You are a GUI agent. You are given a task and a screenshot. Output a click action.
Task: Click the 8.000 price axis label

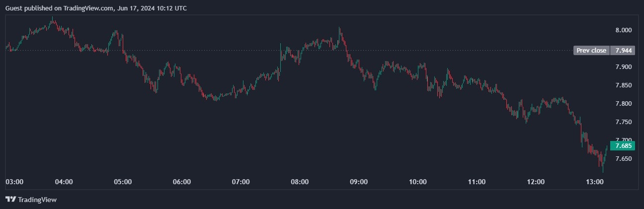[x=623, y=30]
